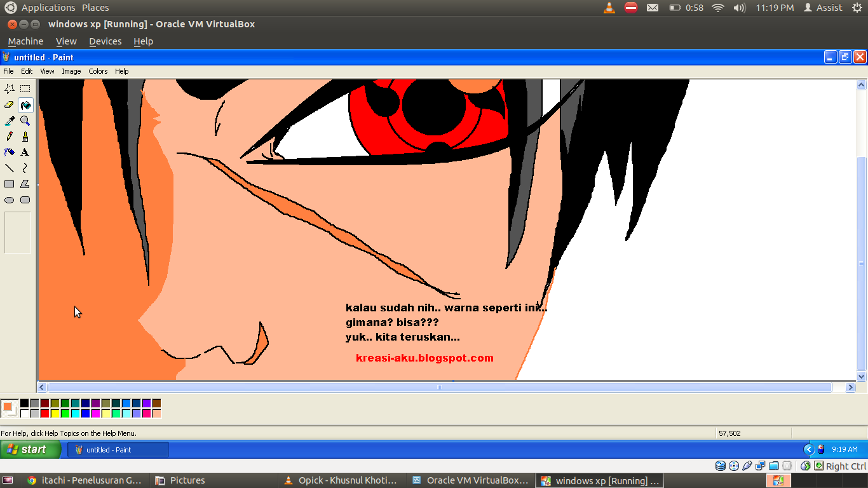Image resolution: width=868 pixels, height=488 pixels.
Task: Switch to Opick - Khusnul Khotimah VLC window
Action: pyautogui.click(x=342, y=480)
